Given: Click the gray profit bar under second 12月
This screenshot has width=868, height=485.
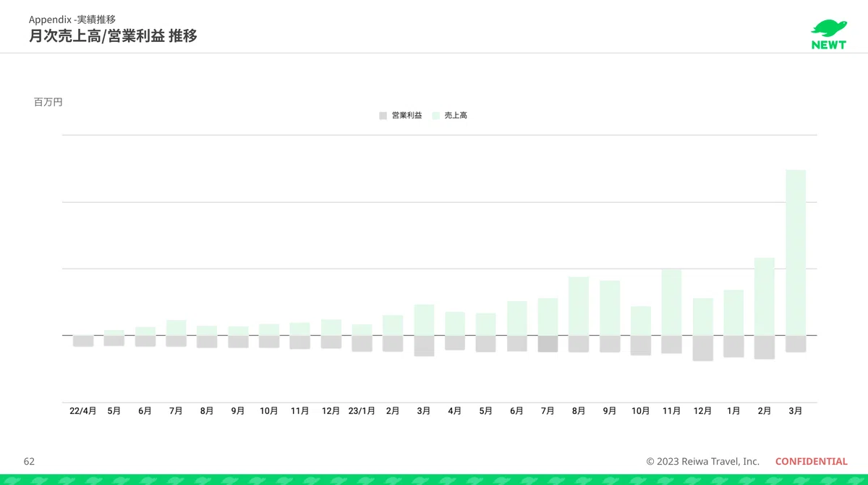Looking at the screenshot, I should [x=702, y=348].
